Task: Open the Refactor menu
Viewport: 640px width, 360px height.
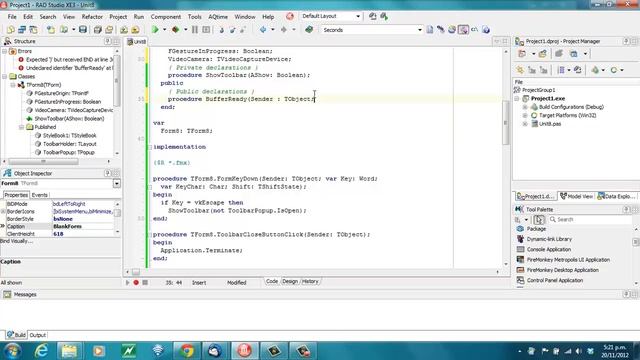Action: pos(92,17)
